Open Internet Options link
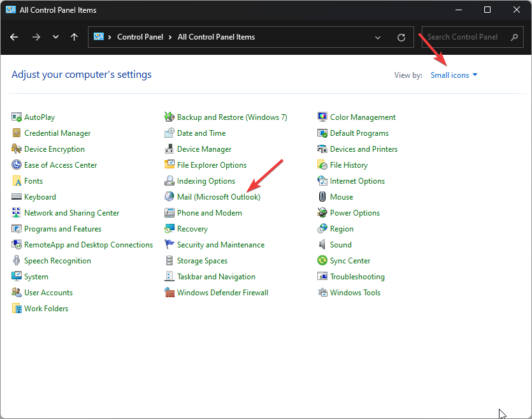The height and width of the screenshot is (419, 532). [357, 181]
